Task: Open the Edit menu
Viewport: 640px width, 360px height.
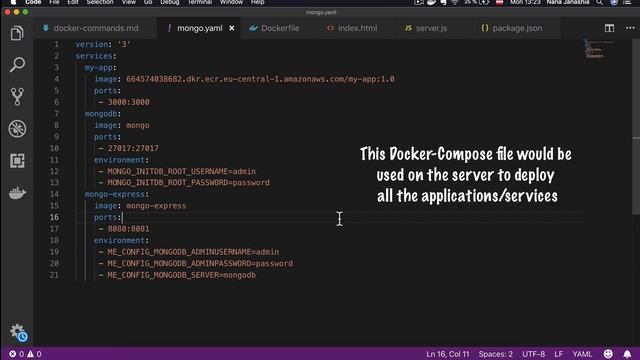Action: (x=73, y=2)
